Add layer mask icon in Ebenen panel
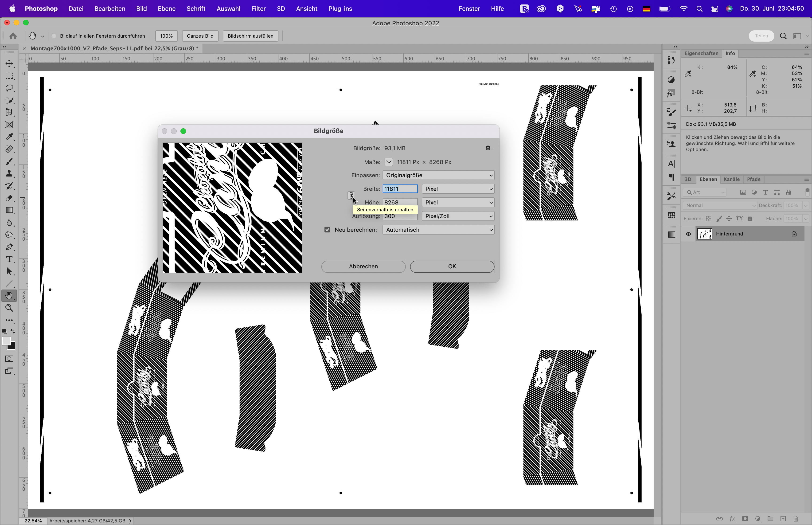This screenshot has width=812, height=525. pyautogui.click(x=745, y=519)
